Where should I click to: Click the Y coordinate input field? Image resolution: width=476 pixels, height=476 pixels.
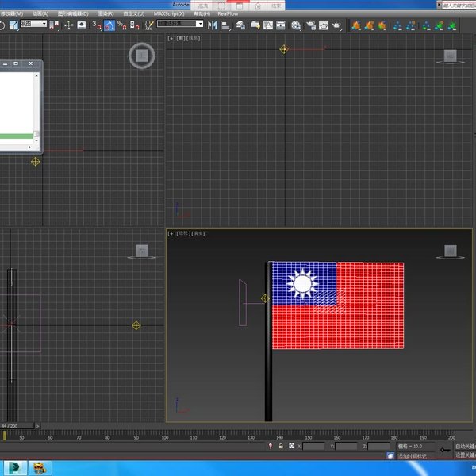pos(346,446)
